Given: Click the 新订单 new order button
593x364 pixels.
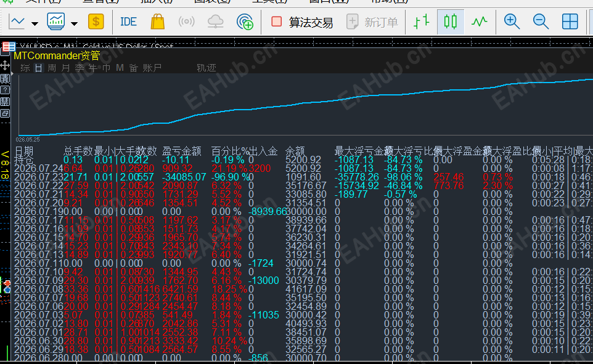Looking at the screenshot, I should [x=372, y=22].
